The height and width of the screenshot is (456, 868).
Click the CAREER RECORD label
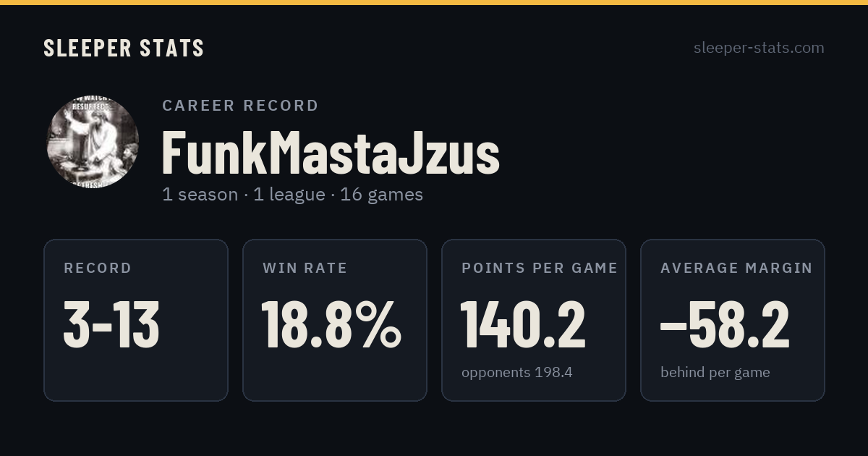(x=240, y=106)
